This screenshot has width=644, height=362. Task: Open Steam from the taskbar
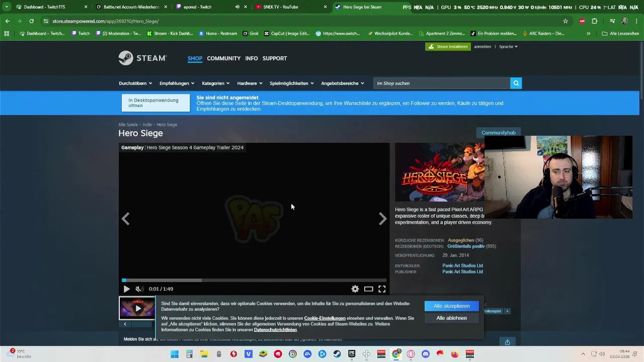(337, 354)
